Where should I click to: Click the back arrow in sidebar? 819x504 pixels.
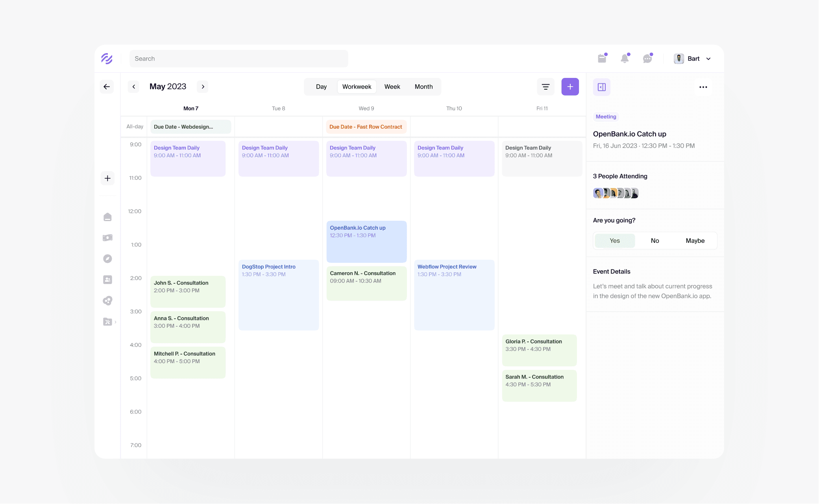coord(107,87)
